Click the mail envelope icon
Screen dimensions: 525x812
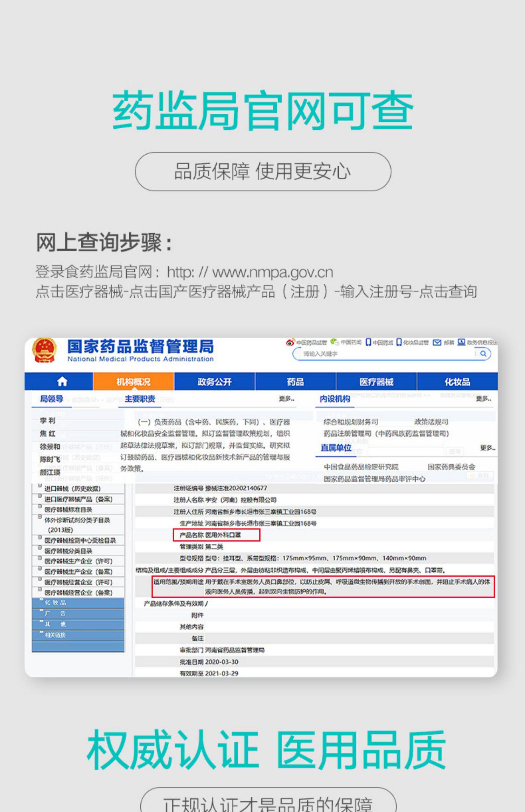[x=437, y=342]
